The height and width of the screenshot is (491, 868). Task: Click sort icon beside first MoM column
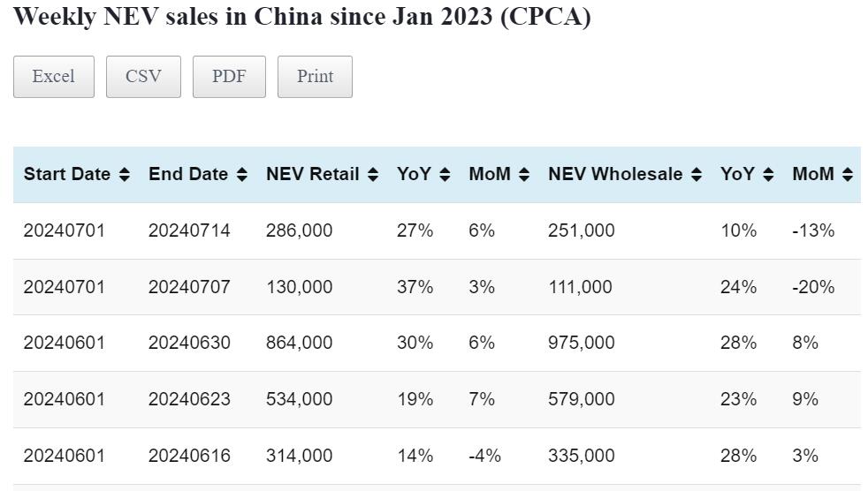tap(524, 175)
